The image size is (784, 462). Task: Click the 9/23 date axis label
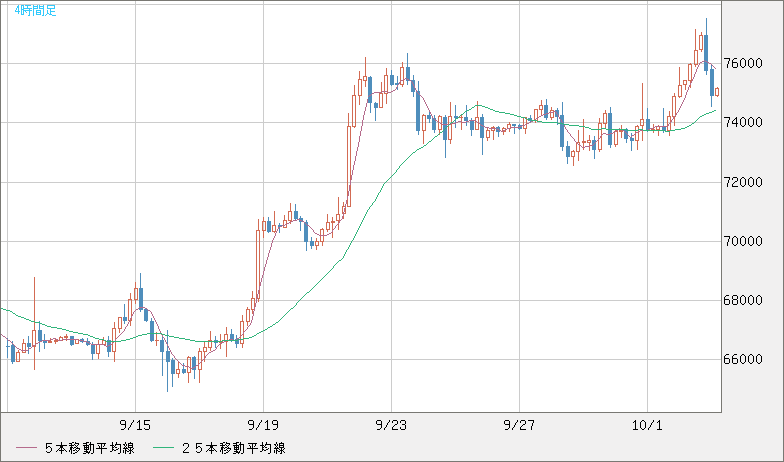[x=391, y=425]
